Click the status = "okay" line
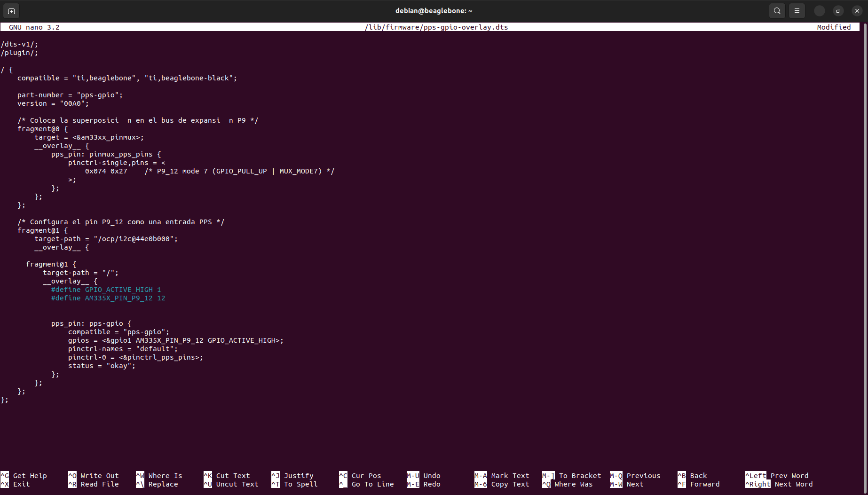 pos(102,366)
